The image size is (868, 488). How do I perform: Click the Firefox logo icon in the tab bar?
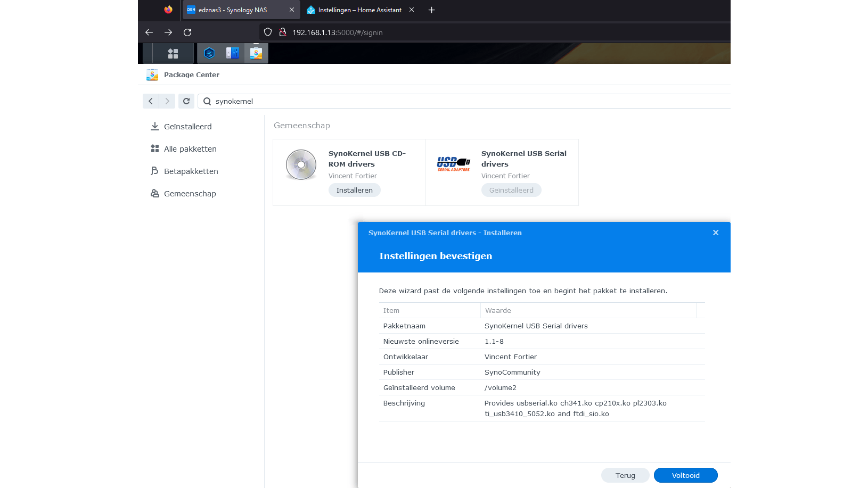(x=168, y=10)
